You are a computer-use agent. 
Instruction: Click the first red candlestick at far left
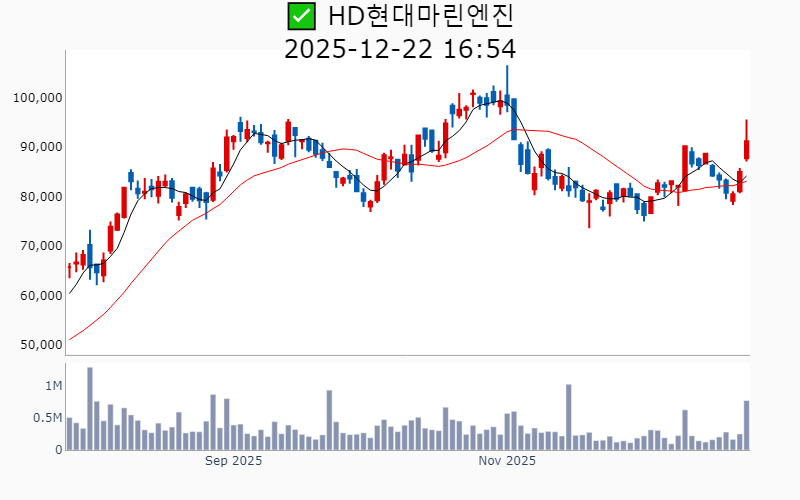click(69, 269)
